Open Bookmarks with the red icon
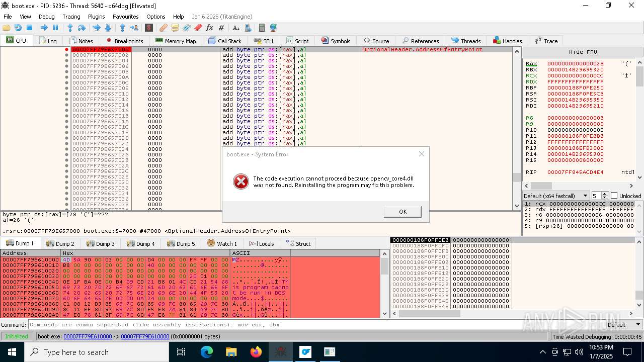Image resolution: width=644 pixels, height=362 pixels. [198, 28]
